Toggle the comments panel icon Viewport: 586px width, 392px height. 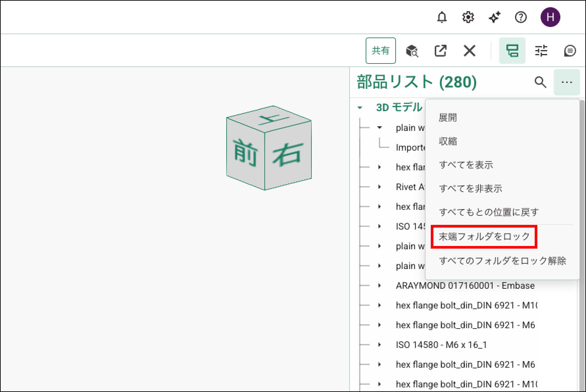570,51
